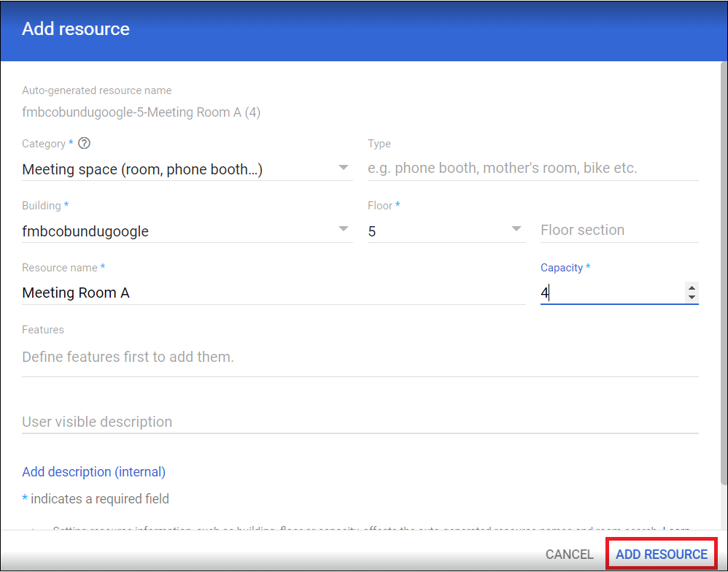Expand the Building dropdown showing fmbcobundugoogle
The width and height of the screenshot is (728, 572).
[x=187, y=231]
